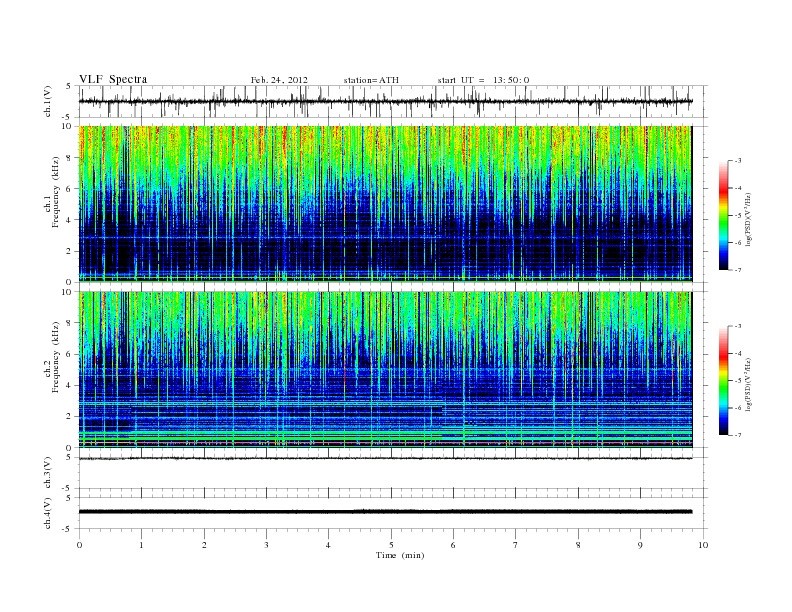The height and width of the screenshot is (612, 792).
Task: Click the x-axis tick label '2'
Action: point(204,545)
